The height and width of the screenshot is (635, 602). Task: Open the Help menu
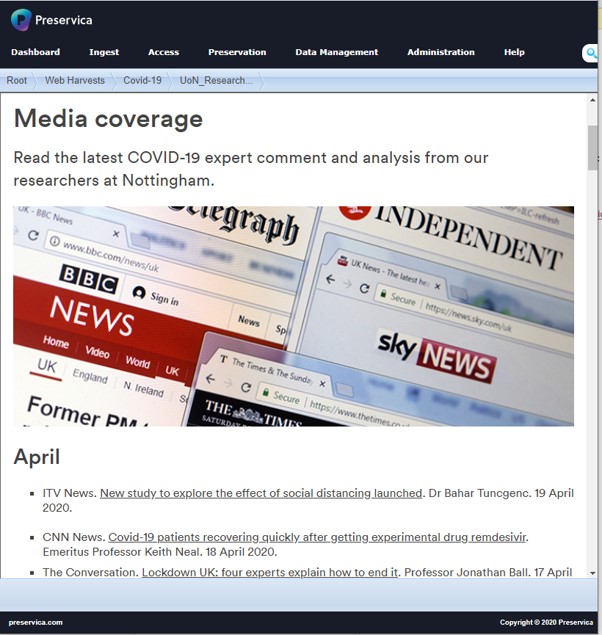514,52
